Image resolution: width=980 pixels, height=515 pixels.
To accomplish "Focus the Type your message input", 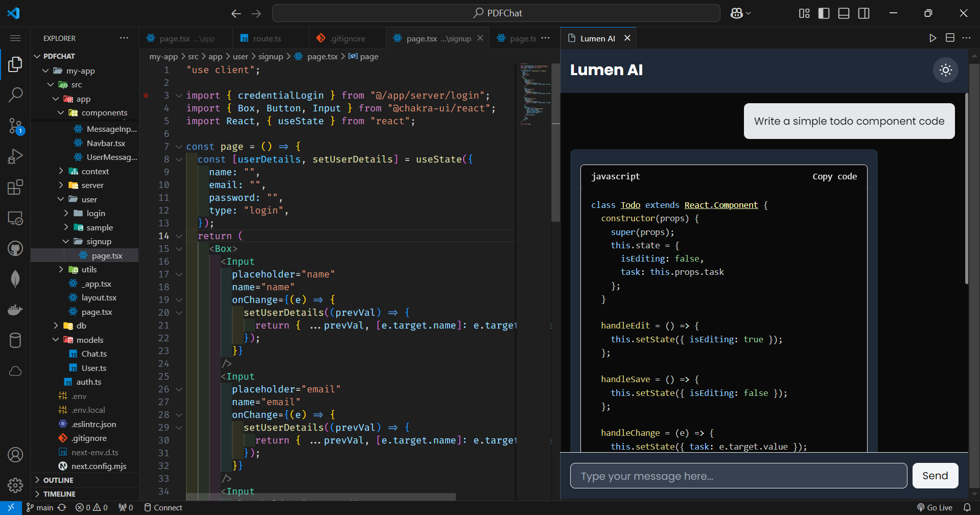I will [x=738, y=476].
